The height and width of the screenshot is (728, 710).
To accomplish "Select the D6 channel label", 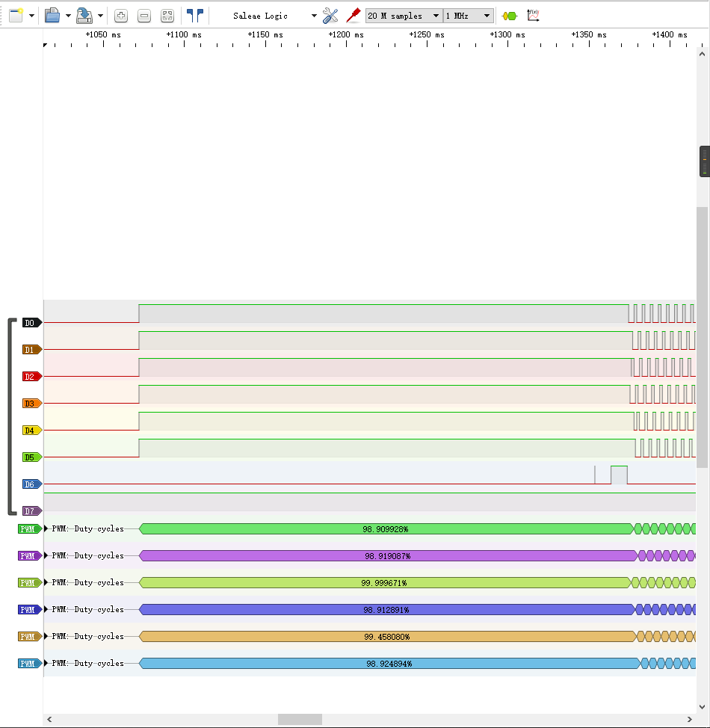I will coord(32,484).
